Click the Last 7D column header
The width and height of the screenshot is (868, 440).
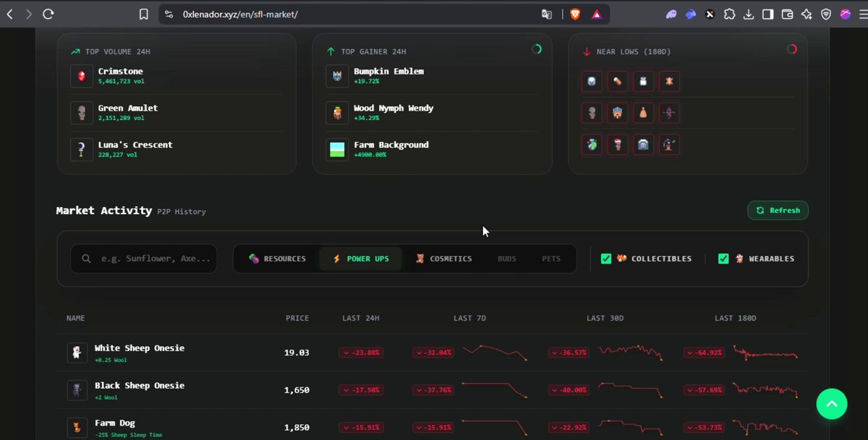tap(470, 318)
